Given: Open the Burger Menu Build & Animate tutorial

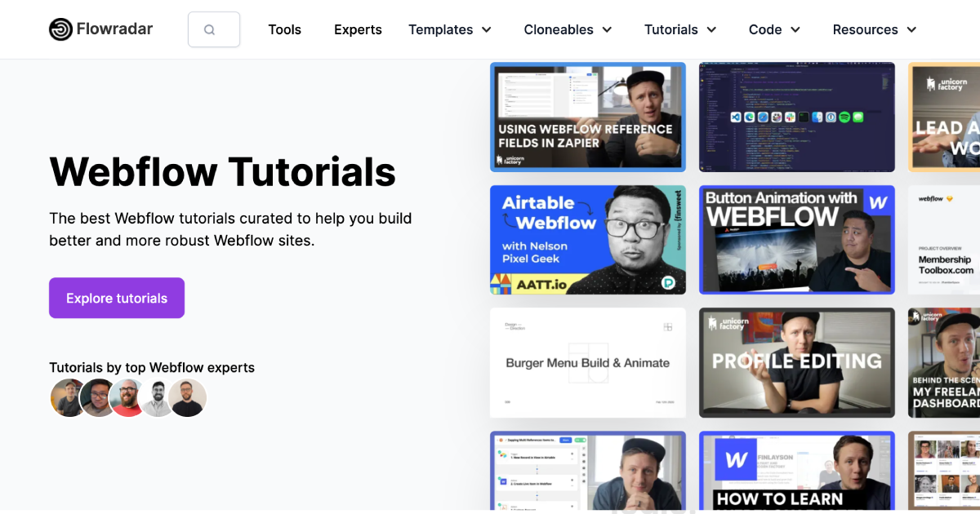Looking at the screenshot, I should point(587,362).
